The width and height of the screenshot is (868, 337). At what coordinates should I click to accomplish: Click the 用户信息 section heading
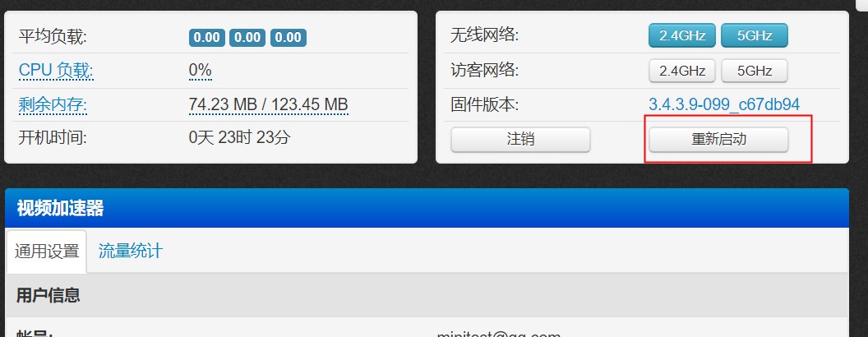[48, 295]
